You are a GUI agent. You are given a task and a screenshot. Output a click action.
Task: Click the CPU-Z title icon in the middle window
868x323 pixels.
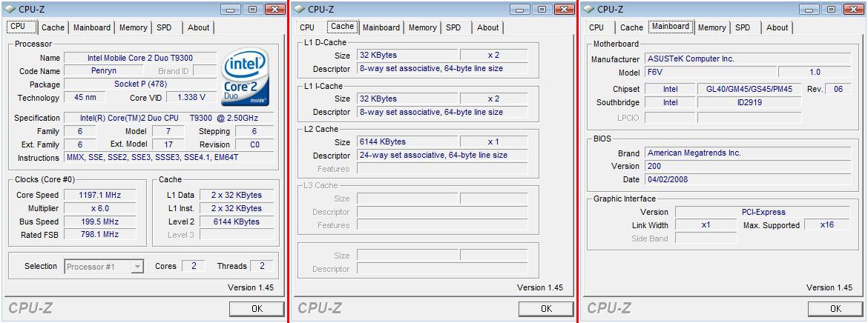298,9
